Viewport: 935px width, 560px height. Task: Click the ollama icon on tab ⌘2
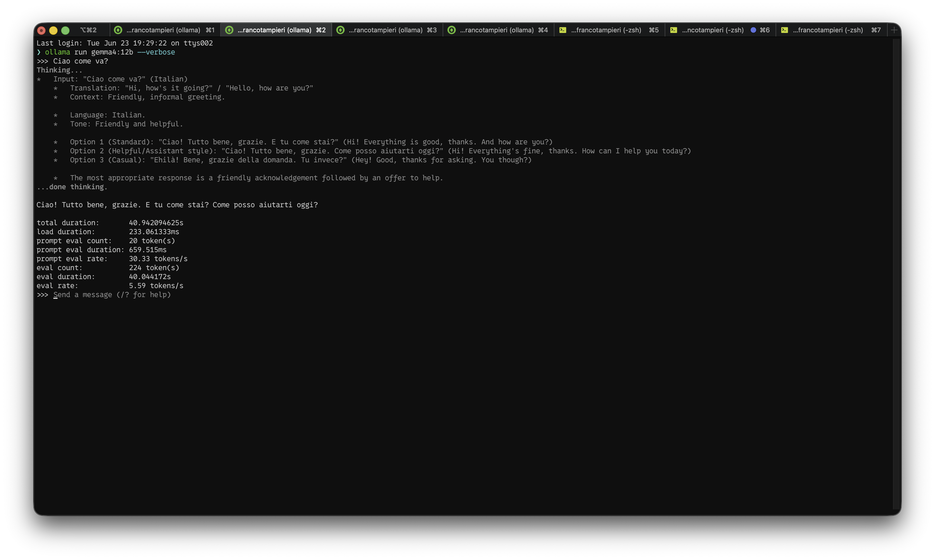(x=229, y=30)
